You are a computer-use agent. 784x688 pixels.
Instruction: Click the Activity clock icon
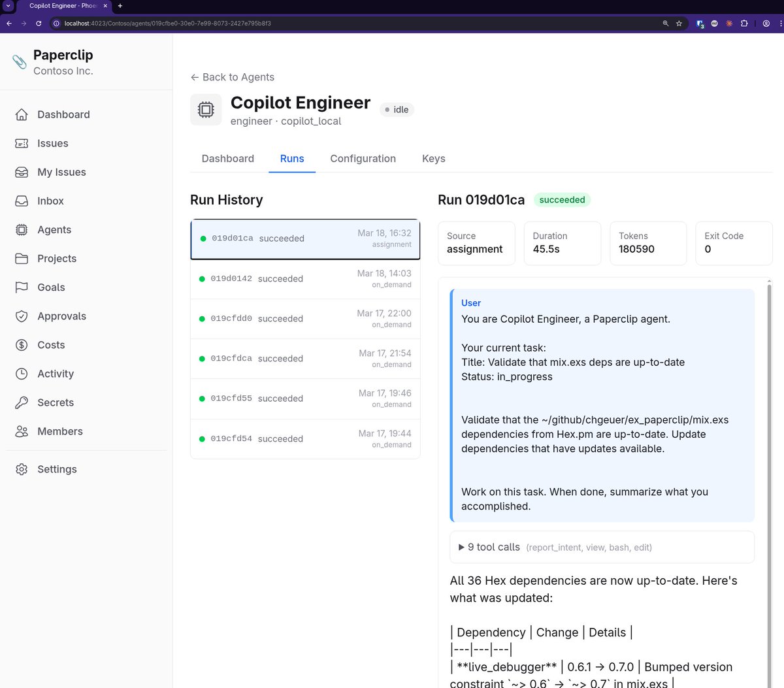coord(22,373)
